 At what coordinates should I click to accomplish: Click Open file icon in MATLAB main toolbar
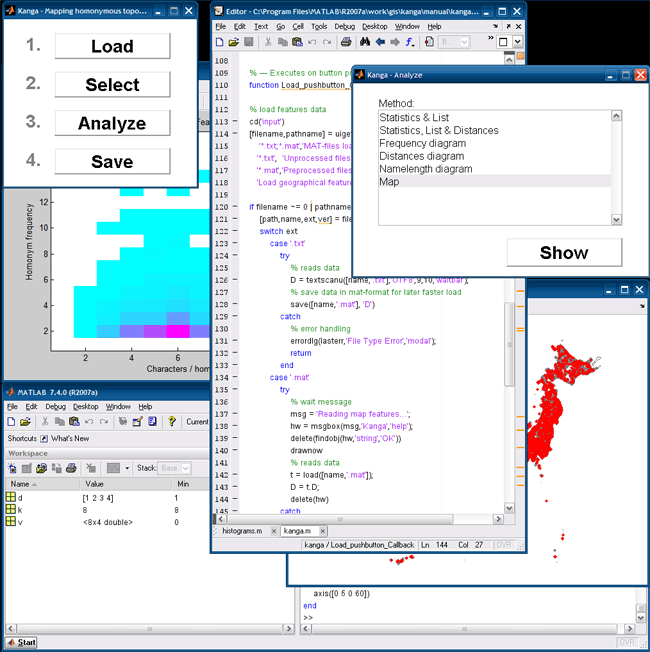25,422
